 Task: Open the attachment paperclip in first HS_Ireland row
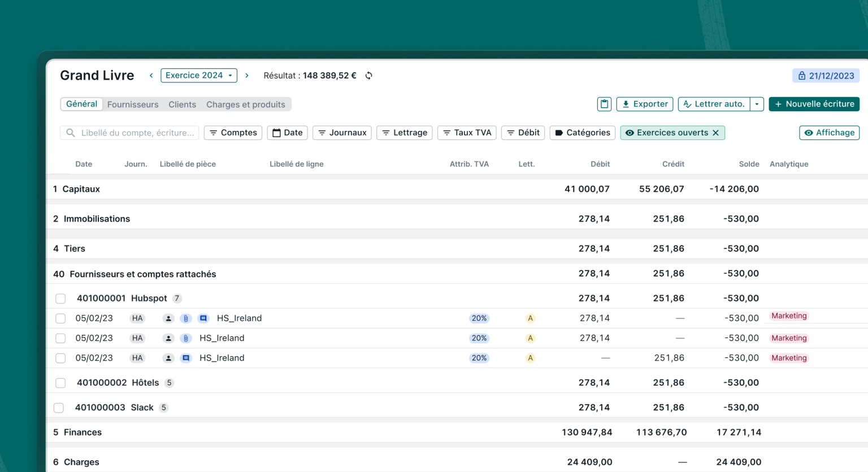pos(186,318)
